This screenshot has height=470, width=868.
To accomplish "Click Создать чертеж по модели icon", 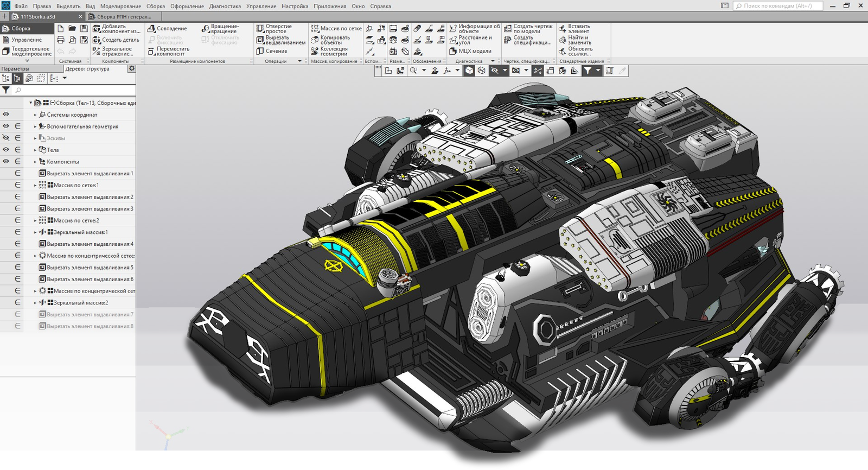I will (x=528, y=29).
